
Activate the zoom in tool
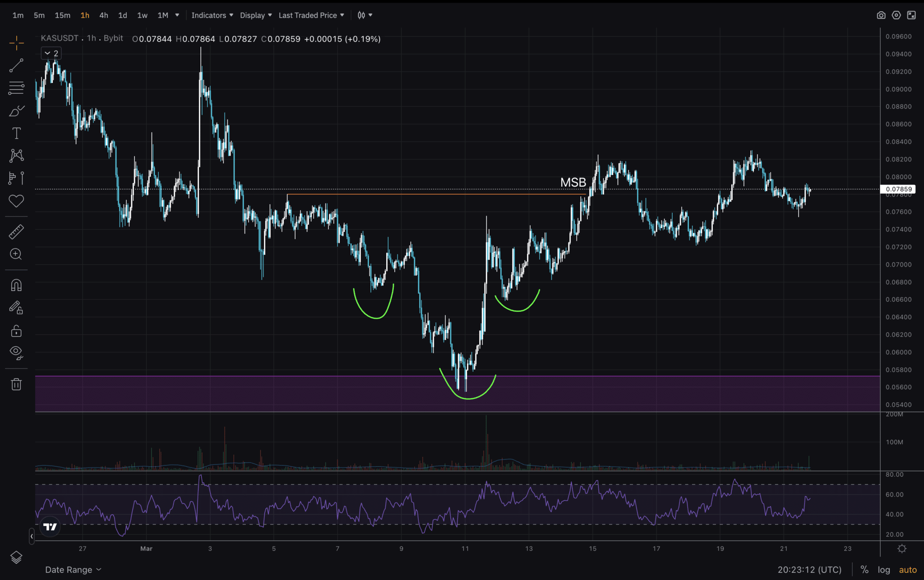16,254
